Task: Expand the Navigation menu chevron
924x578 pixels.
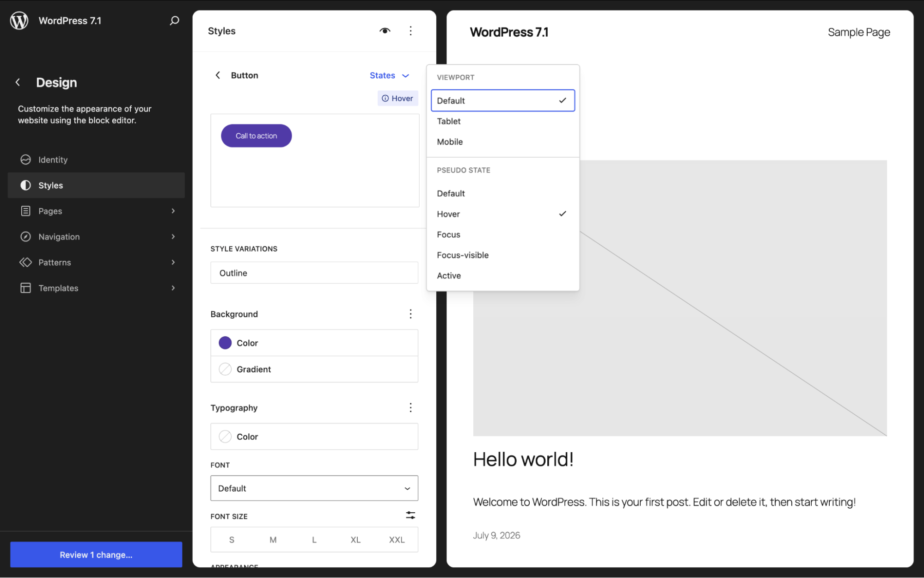Action: pyautogui.click(x=173, y=237)
